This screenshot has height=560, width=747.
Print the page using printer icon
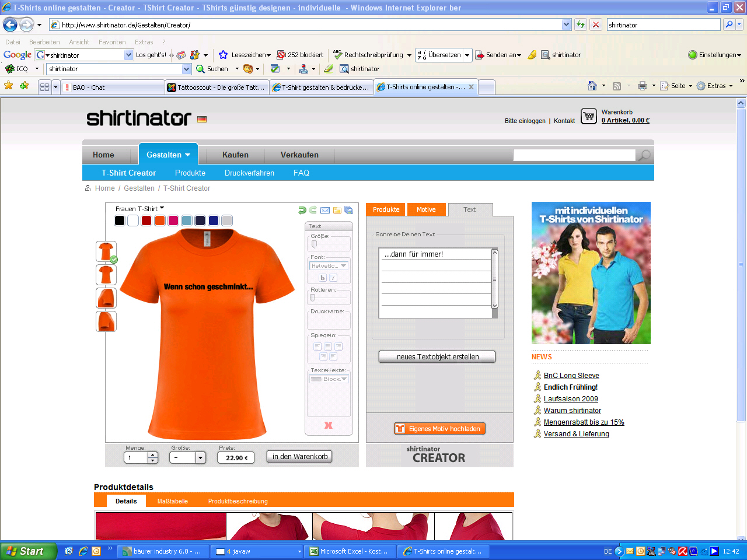(x=643, y=86)
